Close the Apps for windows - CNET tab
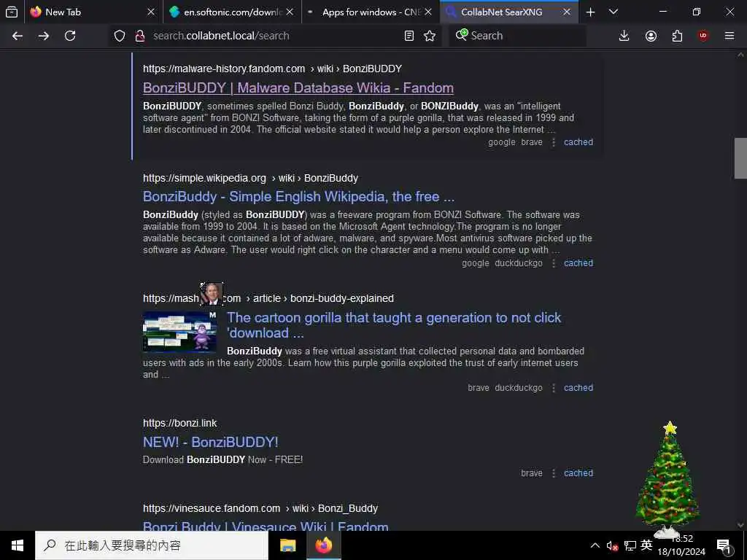The image size is (747, 560). [428, 12]
